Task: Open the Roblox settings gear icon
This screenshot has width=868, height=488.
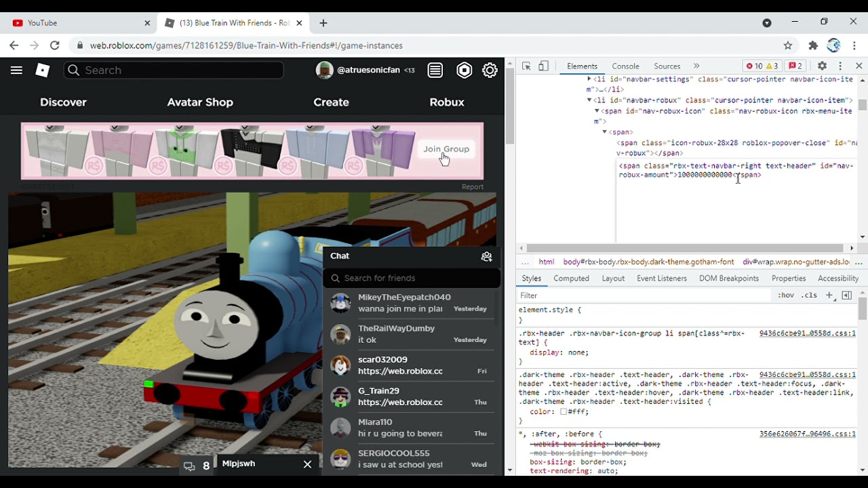Action: 490,70
